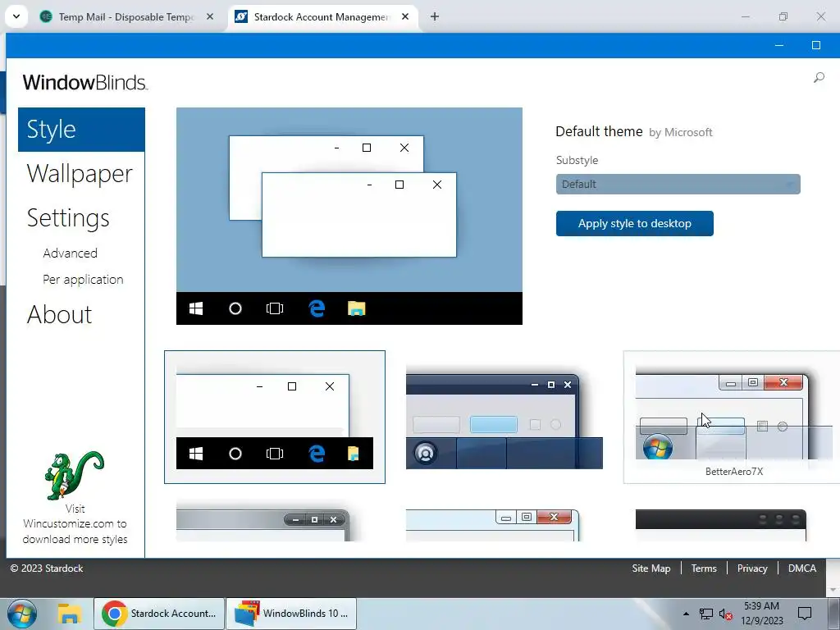
Task: Switch to Chrome Stardock Account taskbar button
Action: tap(159, 614)
